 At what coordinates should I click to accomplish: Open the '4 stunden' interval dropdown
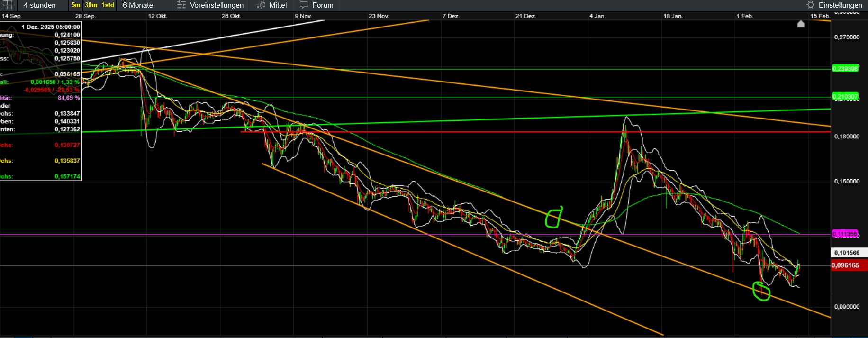pyautogui.click(x=40, y=5)
